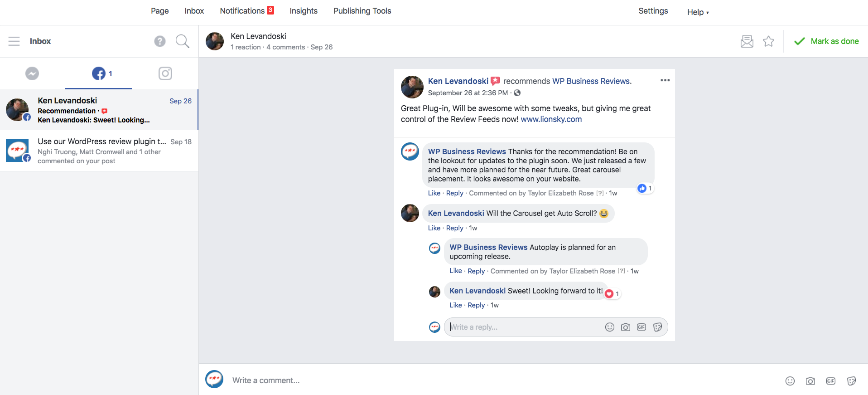
Task: Add a GIF to the reply
Action: pyautogui.click(x=641, y=327)
